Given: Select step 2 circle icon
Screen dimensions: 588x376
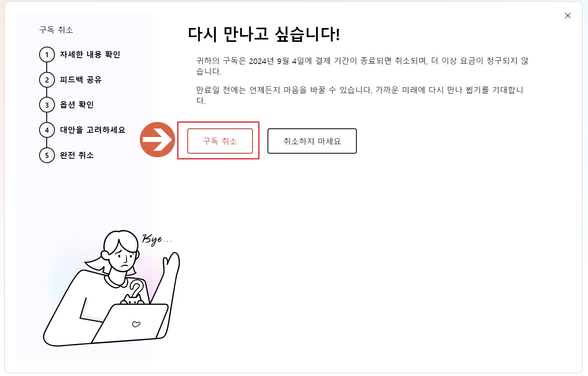Looking at the screenshot, I should pos(47,80).
